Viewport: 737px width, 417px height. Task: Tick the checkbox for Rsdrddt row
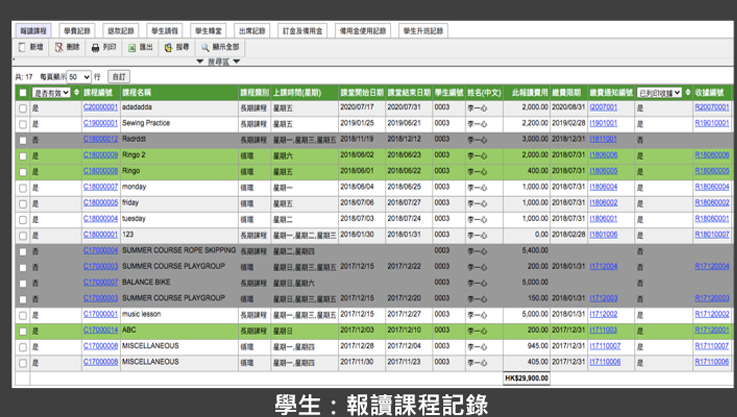point(23,140)
